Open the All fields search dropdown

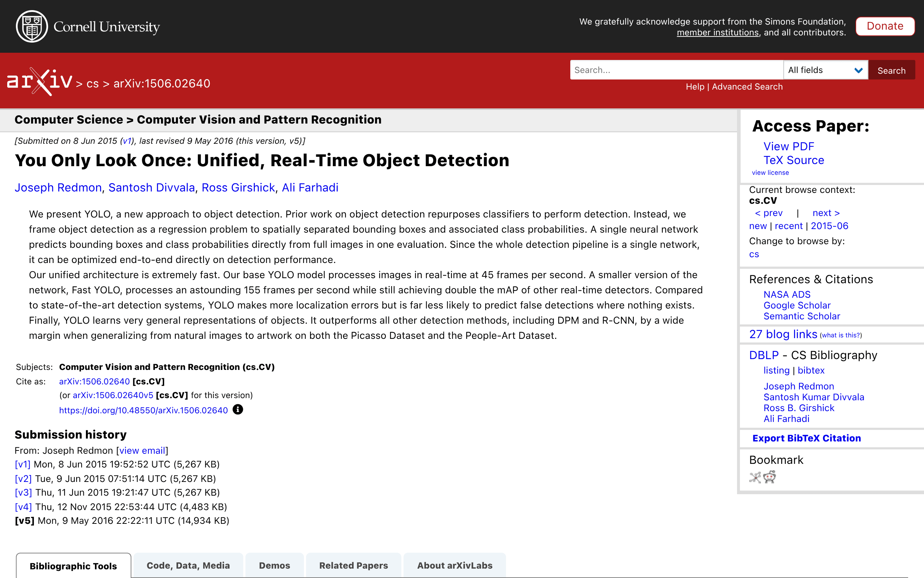point(825,70)
